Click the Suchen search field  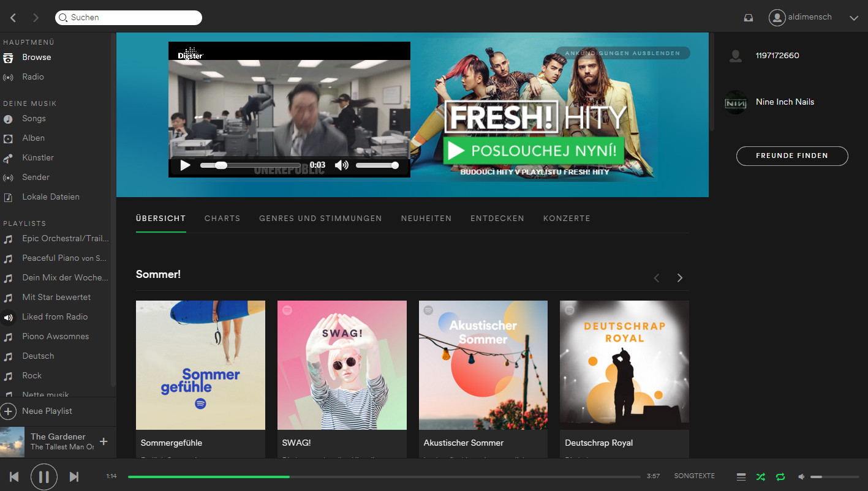coord(129,18)
